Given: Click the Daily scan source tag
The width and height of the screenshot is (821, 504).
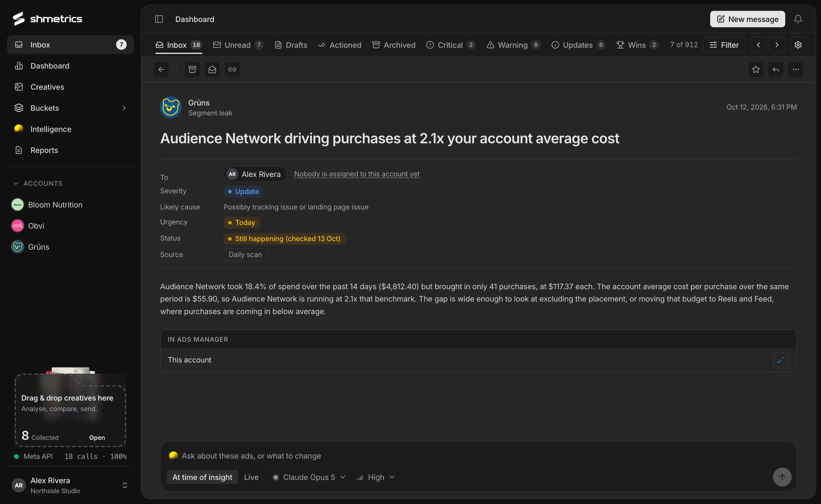Looking at the screenshot, I should [x=245, y=254].
